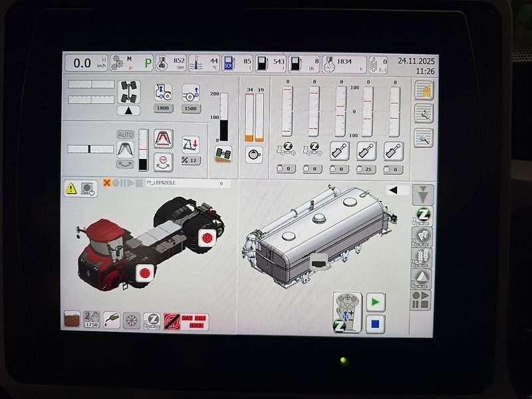
Task: Toggle the AUTO linkage mode
Action: pos(126,135)
